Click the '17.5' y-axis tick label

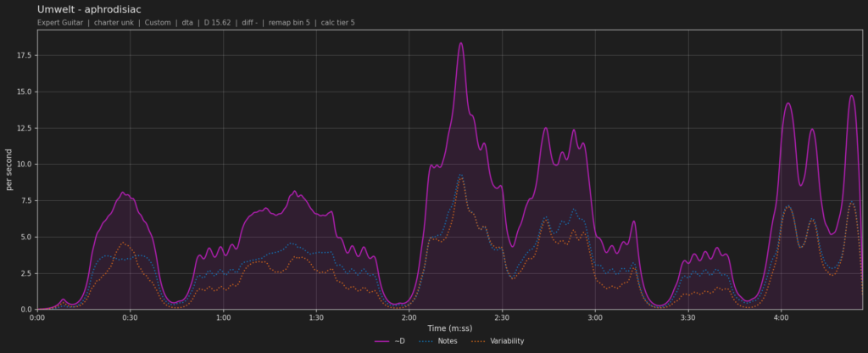coord(25,55)
